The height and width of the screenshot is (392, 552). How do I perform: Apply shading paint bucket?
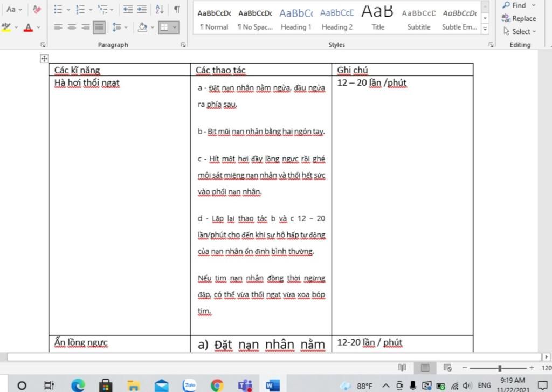pos(142,27)
